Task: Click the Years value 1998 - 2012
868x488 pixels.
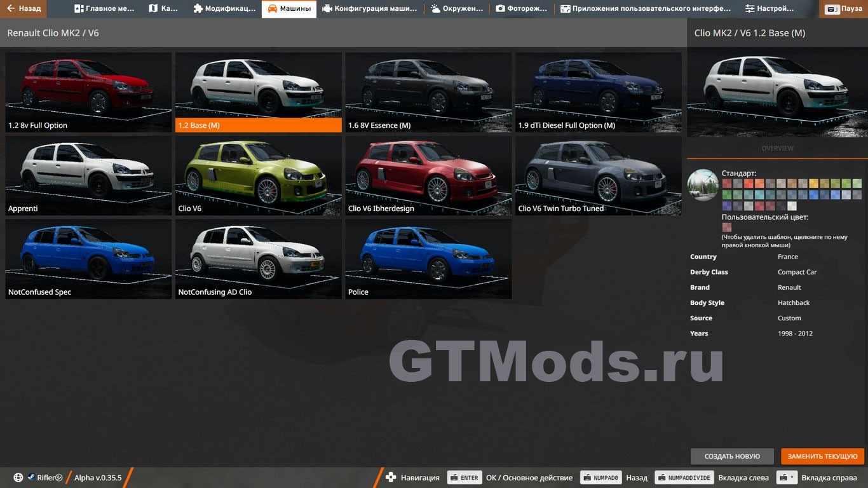Action: tap(795, 333)
